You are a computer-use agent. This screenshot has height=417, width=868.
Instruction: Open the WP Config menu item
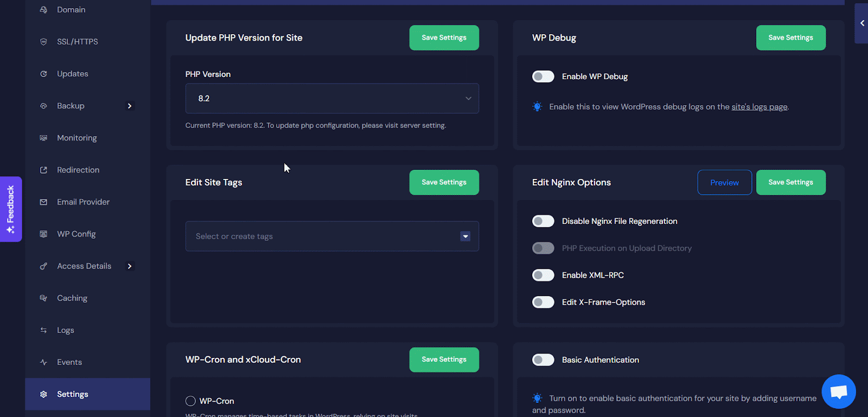pyautogui.click(x=76, y=234)
